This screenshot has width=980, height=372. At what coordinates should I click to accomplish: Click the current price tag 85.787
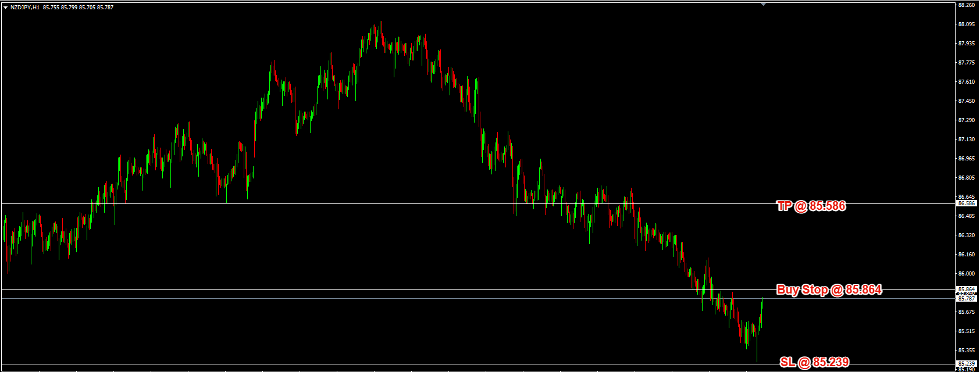(967, 298)
